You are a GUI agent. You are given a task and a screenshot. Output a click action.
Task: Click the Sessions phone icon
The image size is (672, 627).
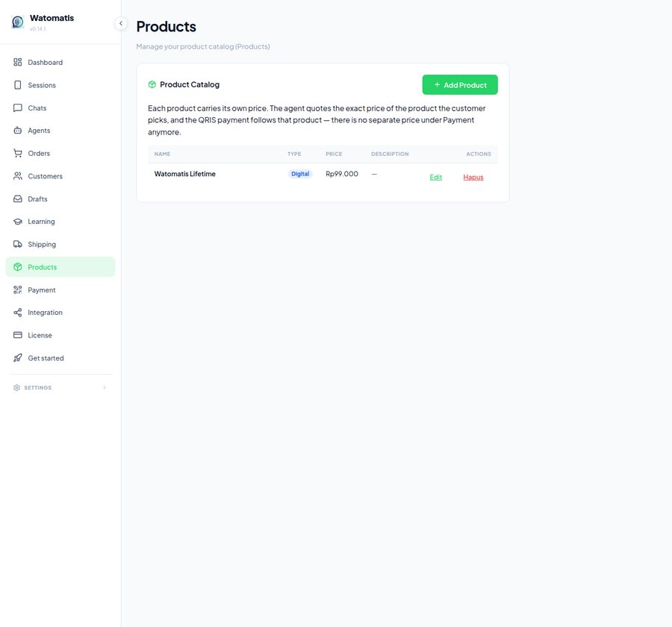point(18,85)
